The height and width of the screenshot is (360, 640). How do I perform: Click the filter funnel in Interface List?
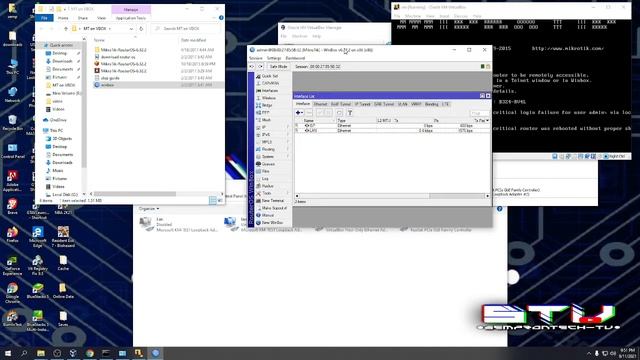click(350, 113)
